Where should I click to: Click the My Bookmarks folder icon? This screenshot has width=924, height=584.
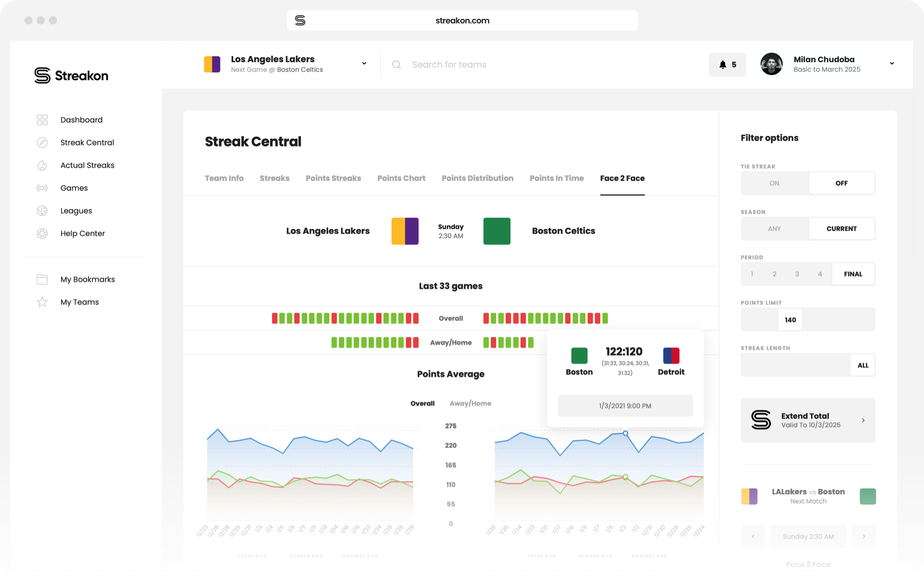[42, 279]
